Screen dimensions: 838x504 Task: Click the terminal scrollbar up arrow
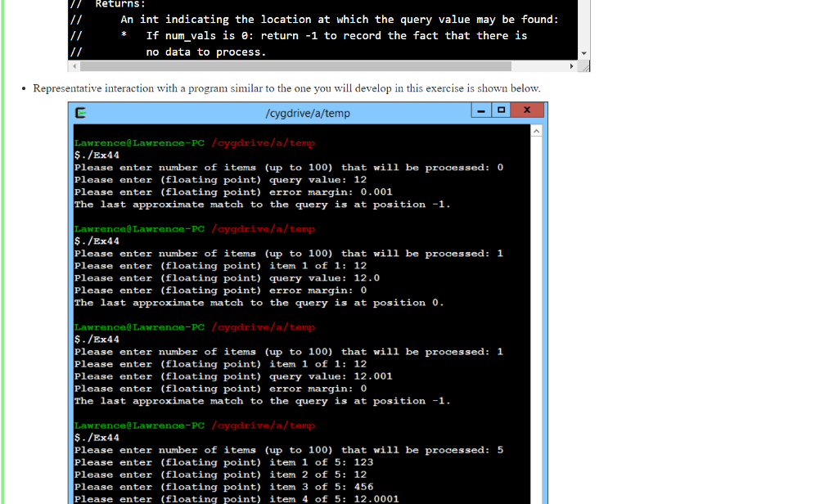[537, 131]
